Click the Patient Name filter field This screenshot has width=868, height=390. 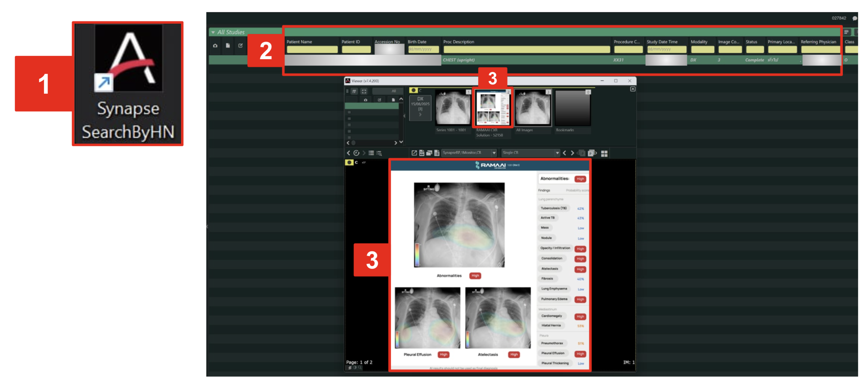pos(312,49)
